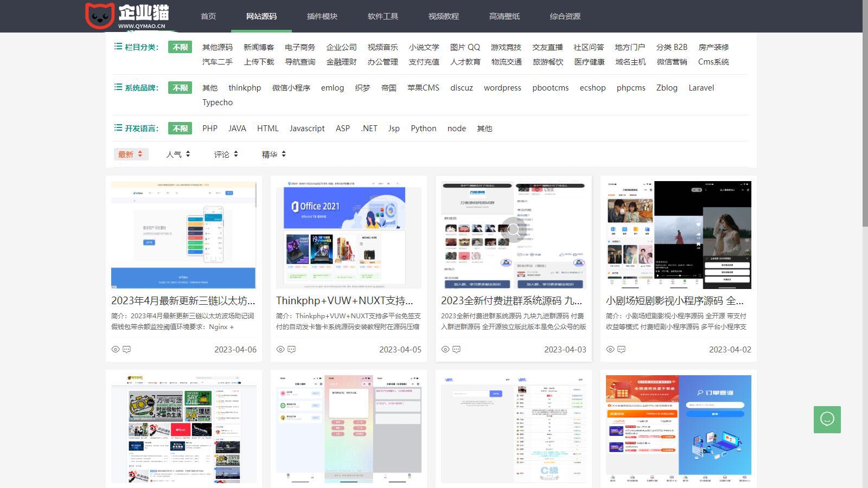Click the eye icon on 2023-04-03 card

click(445, 350)
